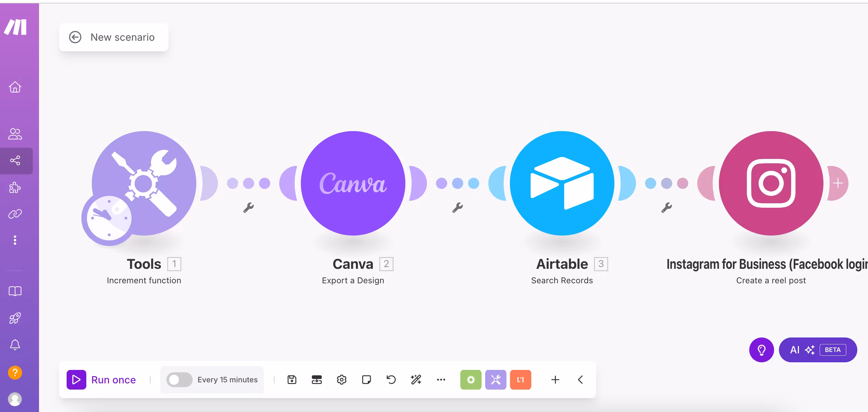The height and width of the screenshot is (412, 868).
Task: Open the AI assistant helper lightbulb
Action: [x=762, y=350]
